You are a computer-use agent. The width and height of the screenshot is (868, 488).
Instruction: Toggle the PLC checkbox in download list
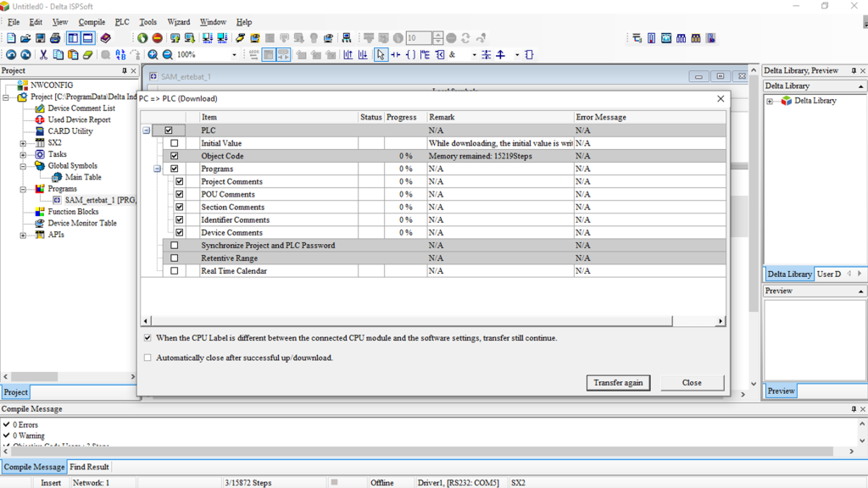(x=169, y=130)
